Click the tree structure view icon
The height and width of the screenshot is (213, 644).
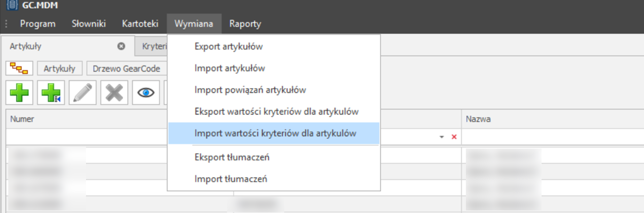pos(20,68)
